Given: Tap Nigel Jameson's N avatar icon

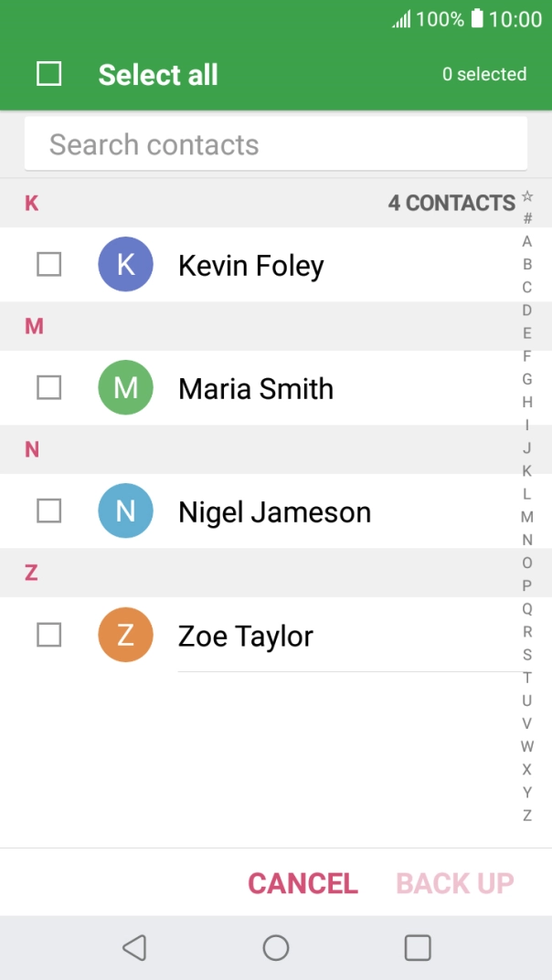Looking at the screenshot, I should tap(125, 511).
